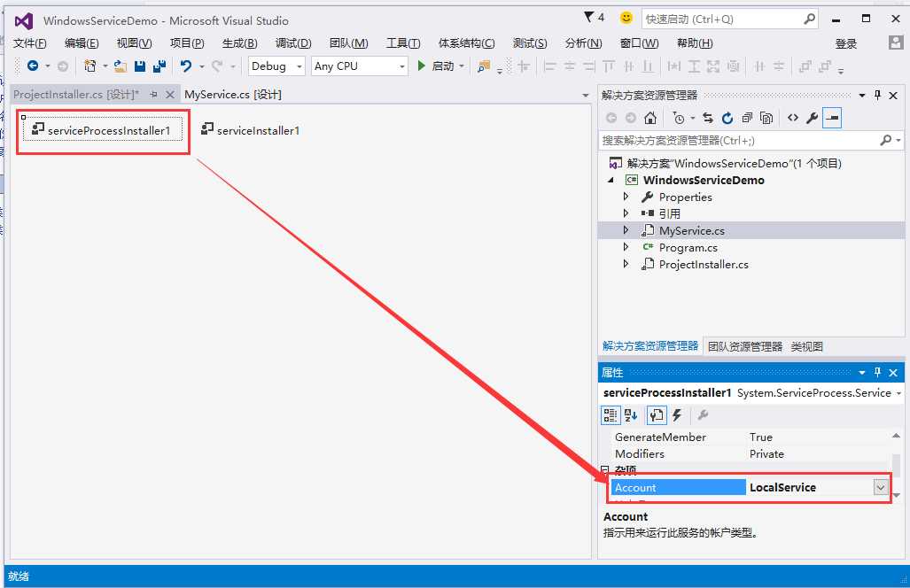Click the Home icon in Solution Explorer
Viewport: 910px width, 588px height.
[650, 119]
